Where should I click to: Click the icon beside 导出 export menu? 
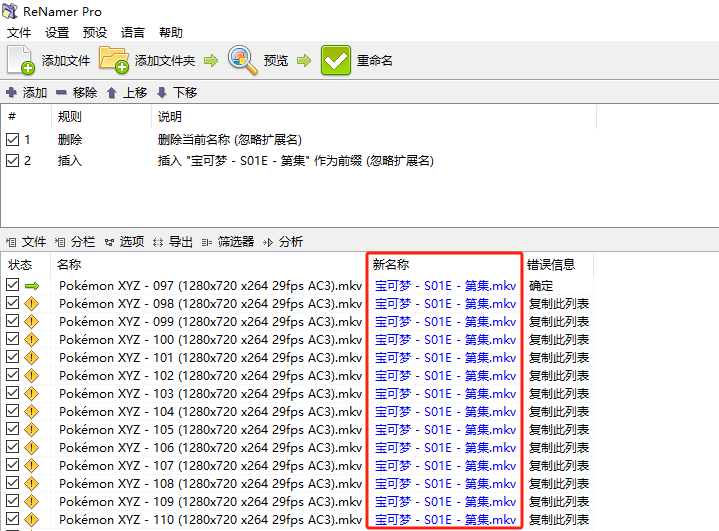tap(158, 242)
